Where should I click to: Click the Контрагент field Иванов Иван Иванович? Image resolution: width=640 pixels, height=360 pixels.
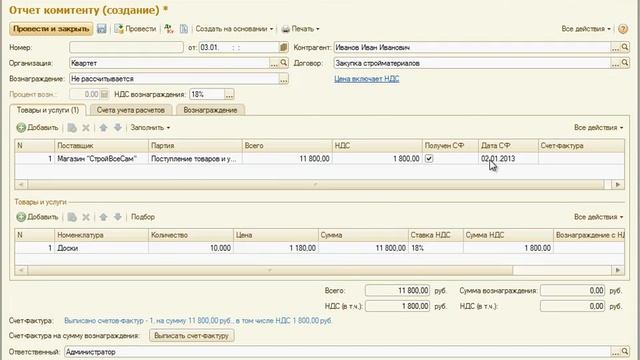472,47
